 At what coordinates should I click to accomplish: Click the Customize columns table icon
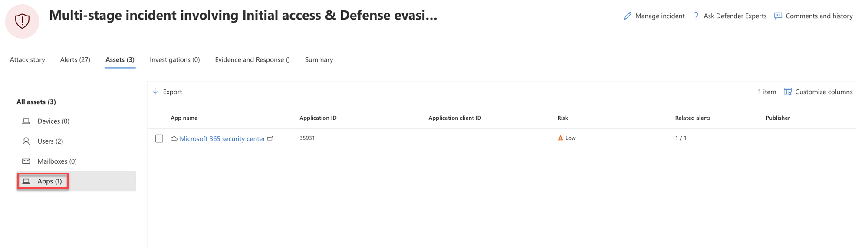coord(787,92)
